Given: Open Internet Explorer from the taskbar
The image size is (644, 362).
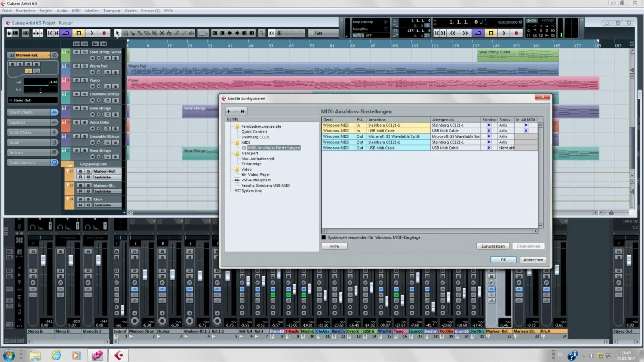Looking at the screenshot, I should (x=56, y=355).
